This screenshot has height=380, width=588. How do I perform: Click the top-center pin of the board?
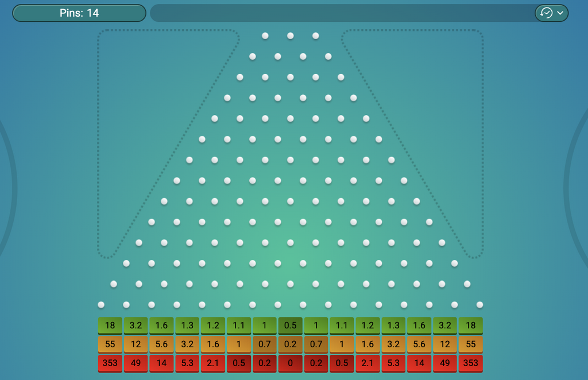tap(291, 36)
